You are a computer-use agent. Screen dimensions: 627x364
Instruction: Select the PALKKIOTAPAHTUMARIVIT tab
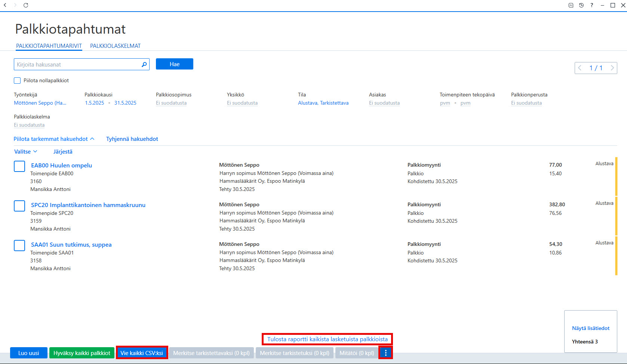(49, 46)
